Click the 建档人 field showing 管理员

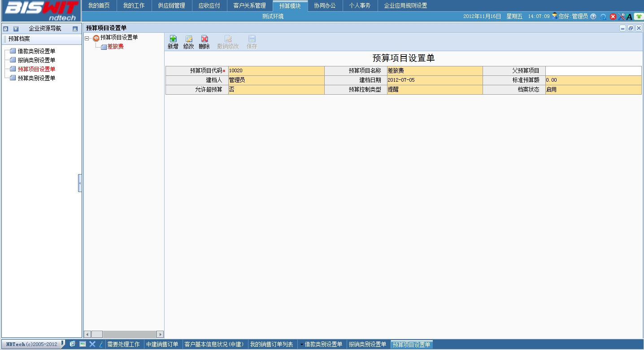[x=276, y=80]
